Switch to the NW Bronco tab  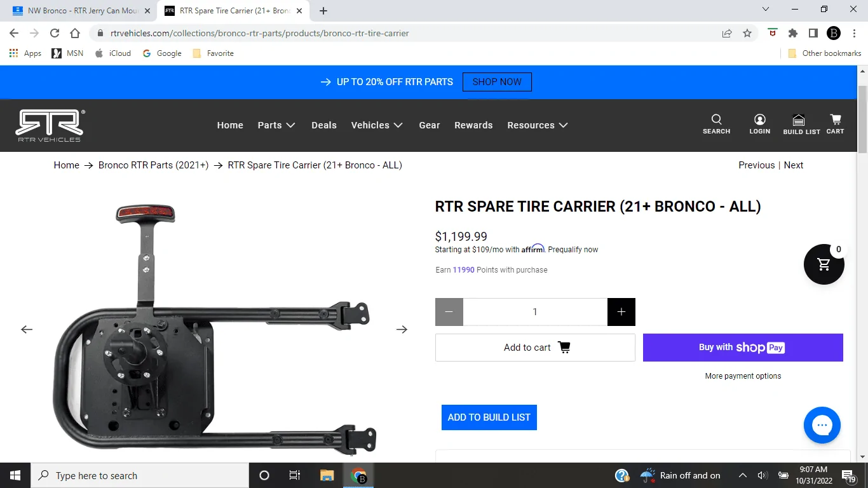click(81, 11)
